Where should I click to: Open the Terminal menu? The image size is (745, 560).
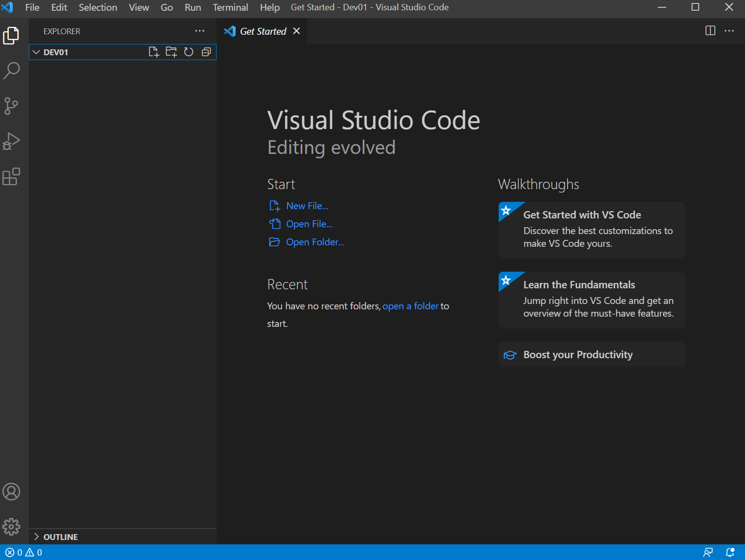coord(230,7)
